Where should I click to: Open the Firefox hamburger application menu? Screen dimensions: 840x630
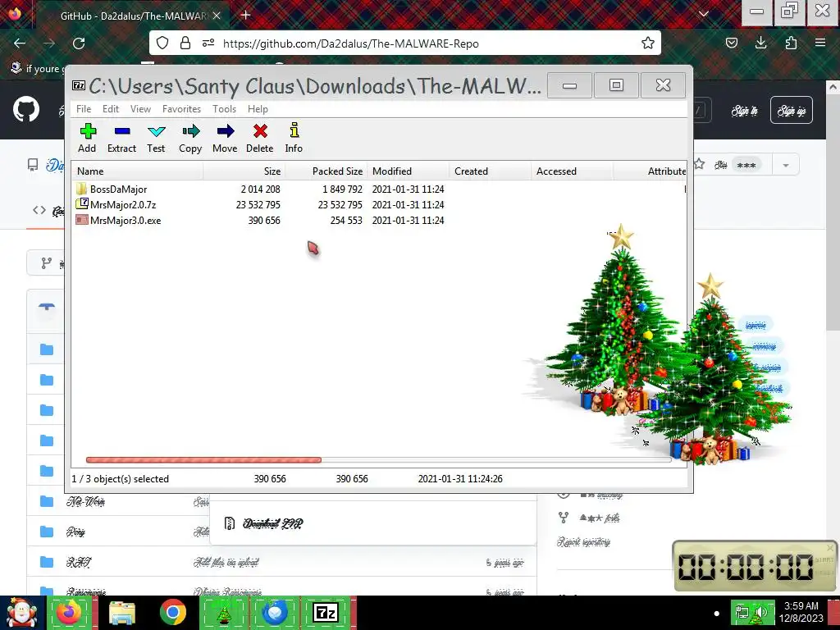click(820, 43)
